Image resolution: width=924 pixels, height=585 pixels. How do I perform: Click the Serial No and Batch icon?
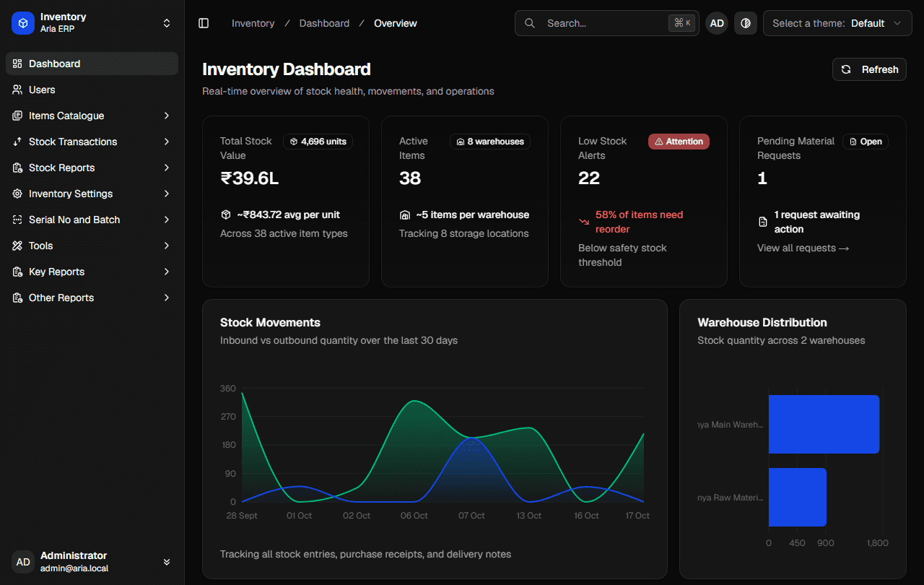(x=17, y=220)
